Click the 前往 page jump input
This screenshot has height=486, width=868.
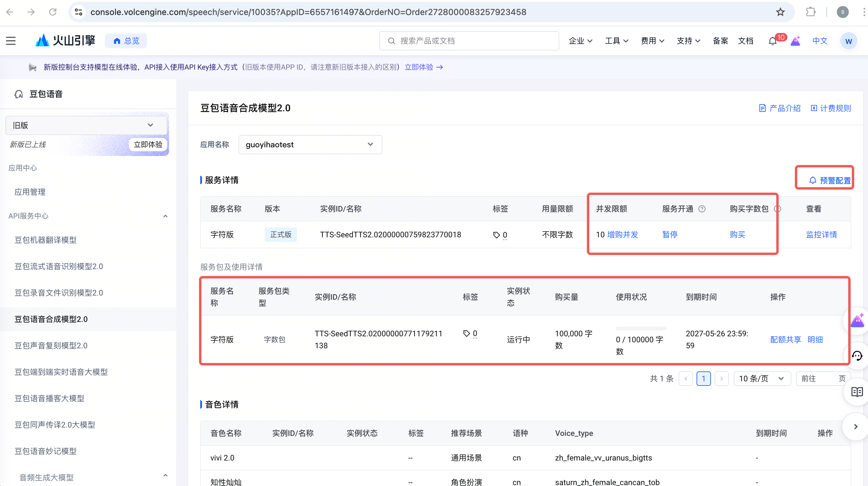coord(823,379)
